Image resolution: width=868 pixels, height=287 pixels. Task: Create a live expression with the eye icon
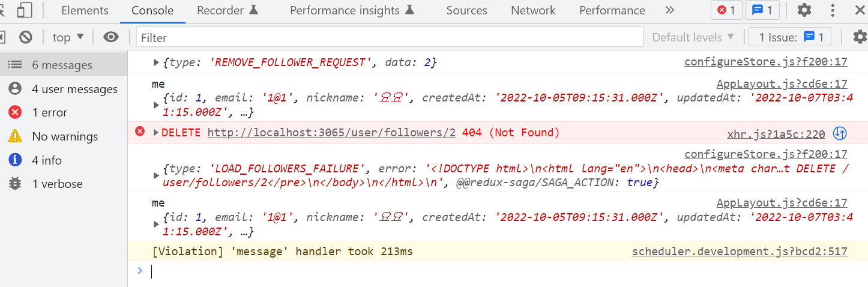111,37
